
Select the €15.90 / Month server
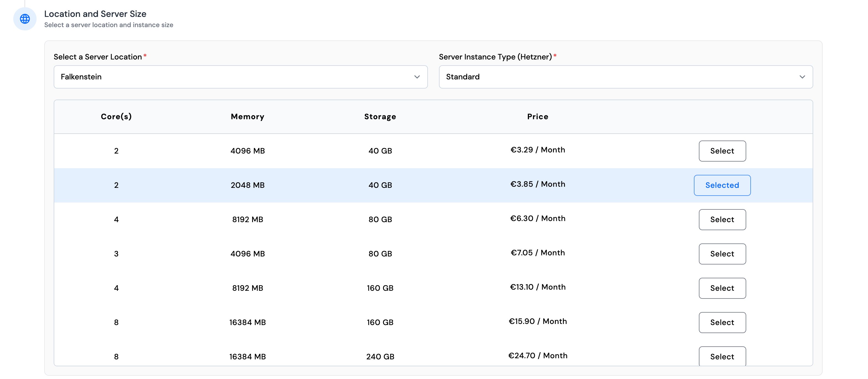click(x=722, y=322)
